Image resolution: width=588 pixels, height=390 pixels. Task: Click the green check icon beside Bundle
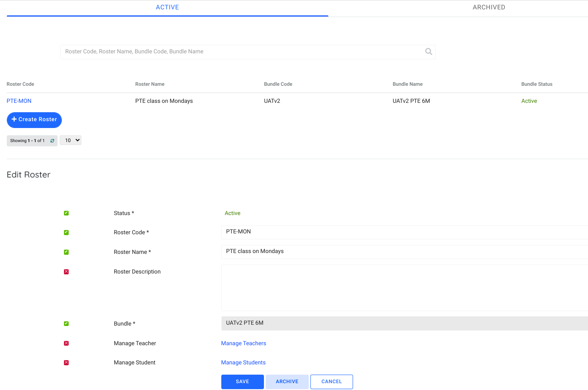(66, 324)
